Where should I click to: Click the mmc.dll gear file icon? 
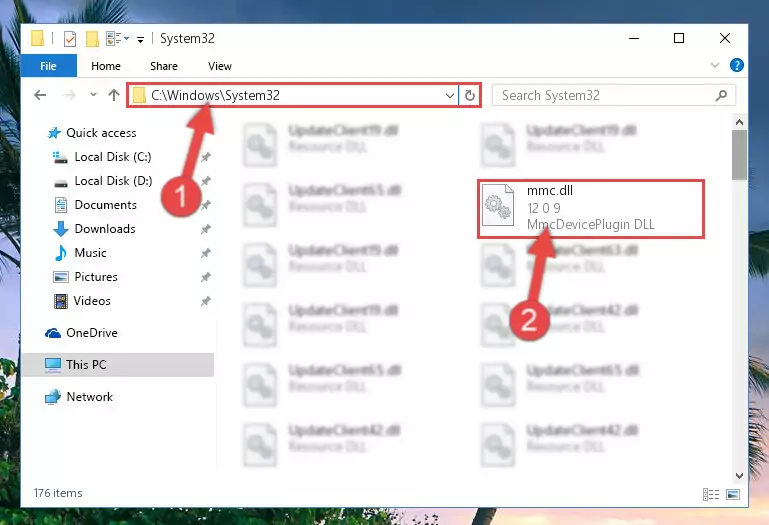(498, 206)
